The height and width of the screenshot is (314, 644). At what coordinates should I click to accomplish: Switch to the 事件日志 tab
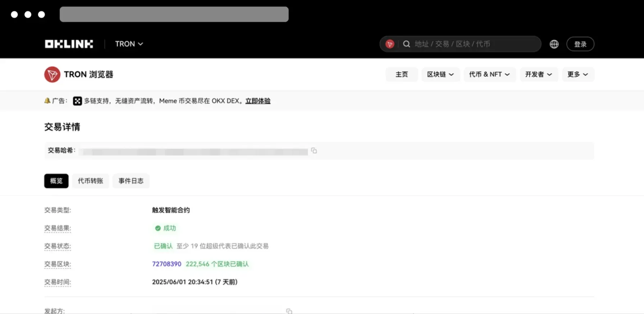click(131, 181)
